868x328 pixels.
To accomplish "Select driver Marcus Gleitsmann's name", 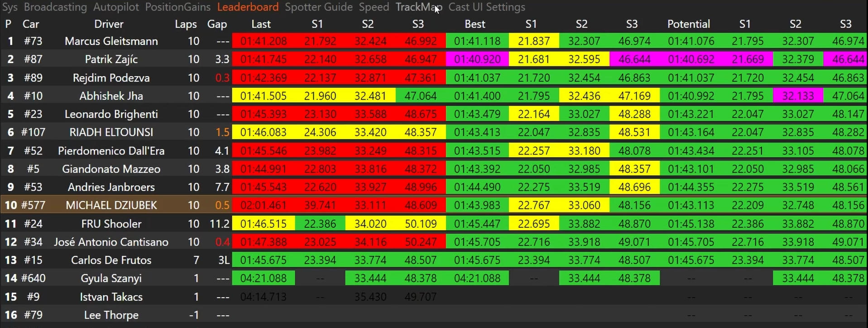I will pyautogui.click(x=111, y=41).
